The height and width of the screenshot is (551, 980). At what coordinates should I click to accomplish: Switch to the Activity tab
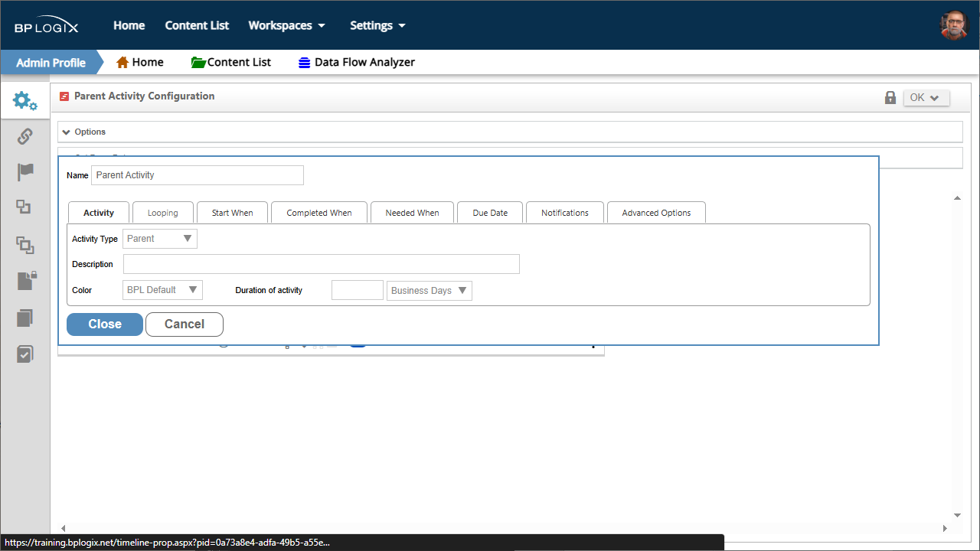click(99, 213)
